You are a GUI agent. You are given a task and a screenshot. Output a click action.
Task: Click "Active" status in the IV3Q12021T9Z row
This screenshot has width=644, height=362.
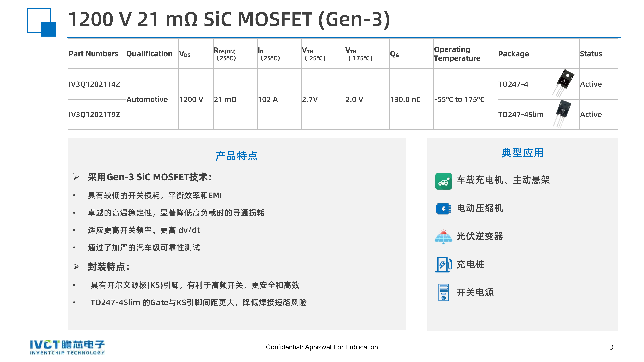point(591,115)
